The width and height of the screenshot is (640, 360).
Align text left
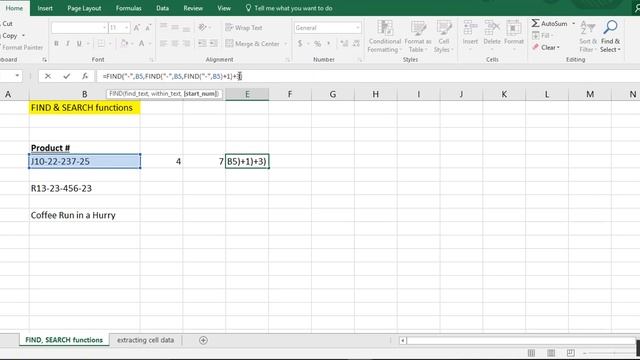pos(163,43)
